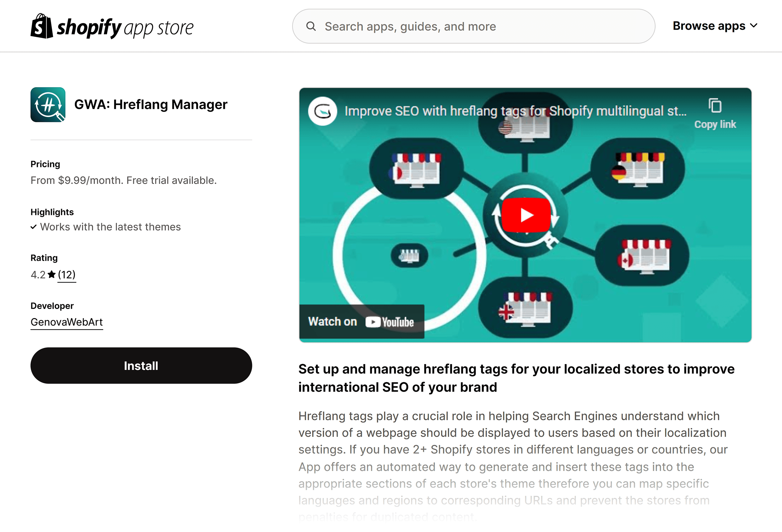The image size is (782, 532).
Task: Open the GenovaWebArt developer link
Action: [67, 322]
